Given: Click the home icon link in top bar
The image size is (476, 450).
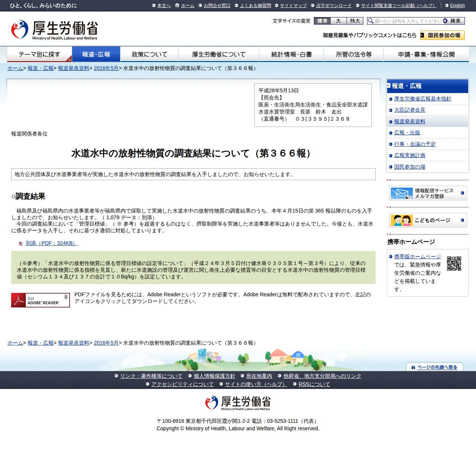Looking at the screenshot, I should [x=184, y=6].
